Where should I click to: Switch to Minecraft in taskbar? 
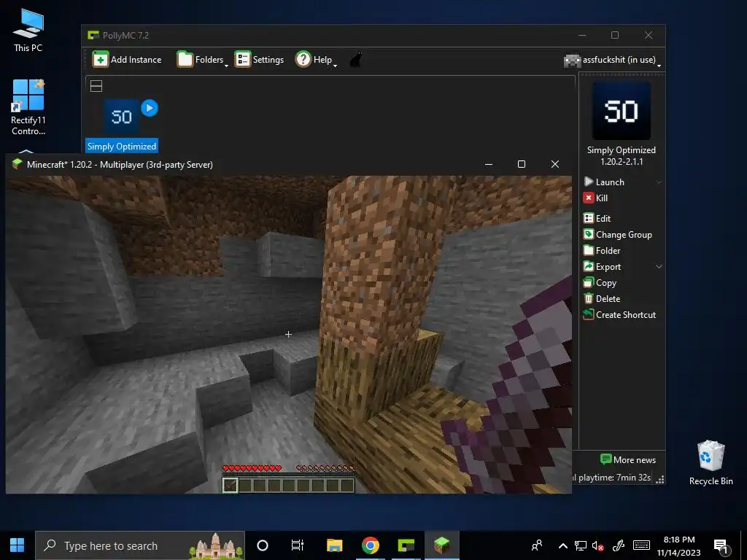click(441, 545)
